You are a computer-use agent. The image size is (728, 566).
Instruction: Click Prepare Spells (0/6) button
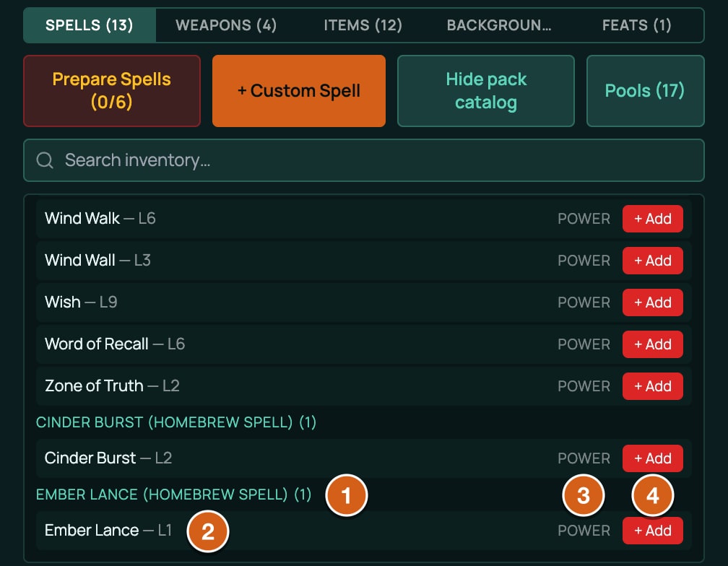pyautogui.click(x=112, y=91)
